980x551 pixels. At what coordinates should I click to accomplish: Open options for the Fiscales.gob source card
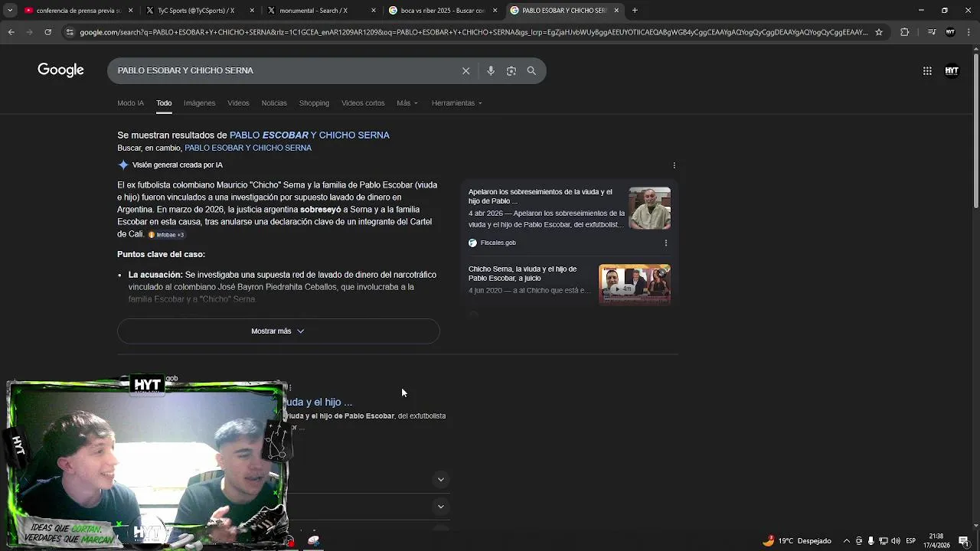point(665,243)
